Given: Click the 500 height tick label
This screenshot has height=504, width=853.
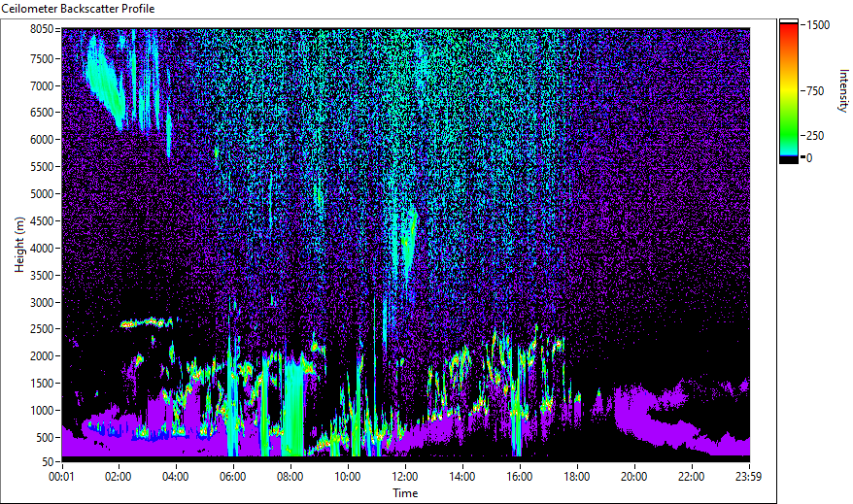Looking at the screenshot, I should 45,438.
